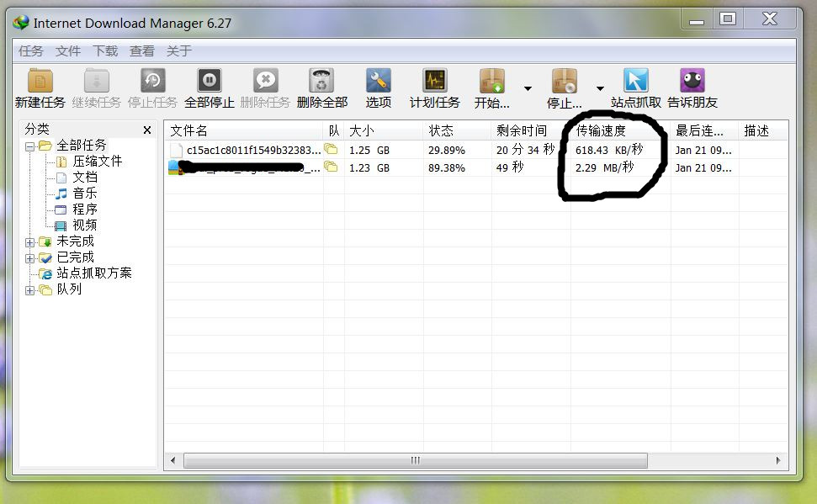Click the 告诉朋友 tell a friend icon
The width and height of the screenshot is (817, 504).
692,81
